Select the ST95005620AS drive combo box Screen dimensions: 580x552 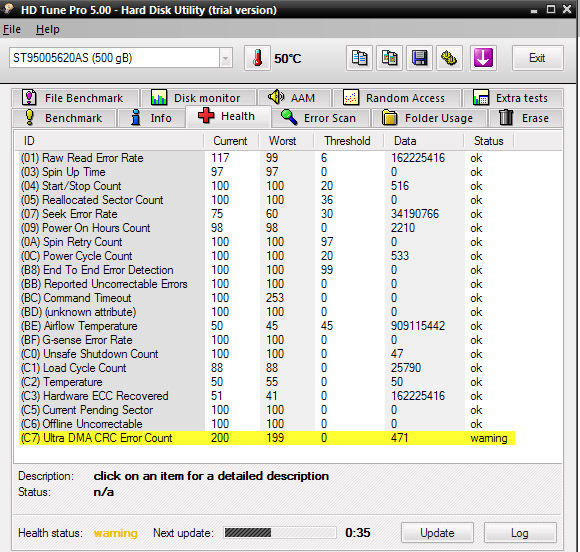pos(121,58)
